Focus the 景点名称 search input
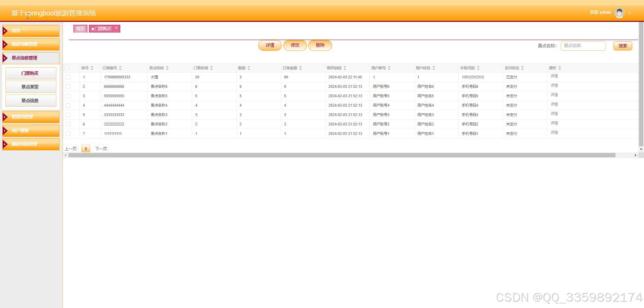The width and height of the screenshot is (644, 308). [x=583, y=46]
